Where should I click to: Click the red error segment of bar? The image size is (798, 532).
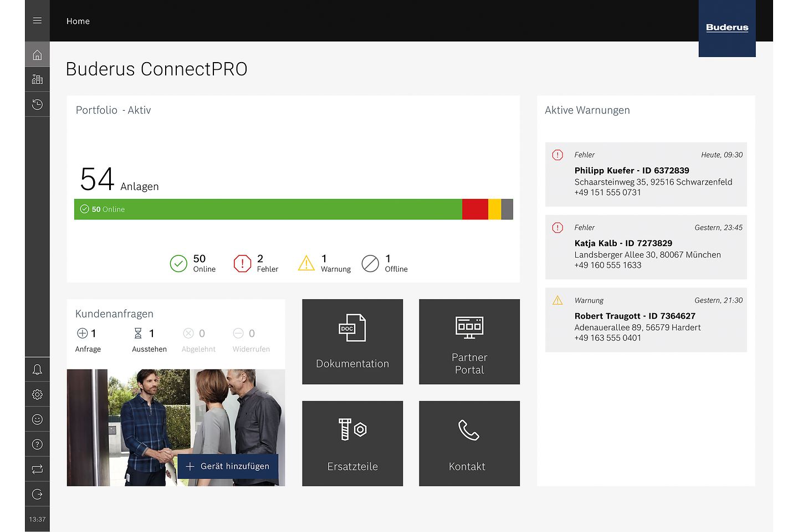pos(475,209)
